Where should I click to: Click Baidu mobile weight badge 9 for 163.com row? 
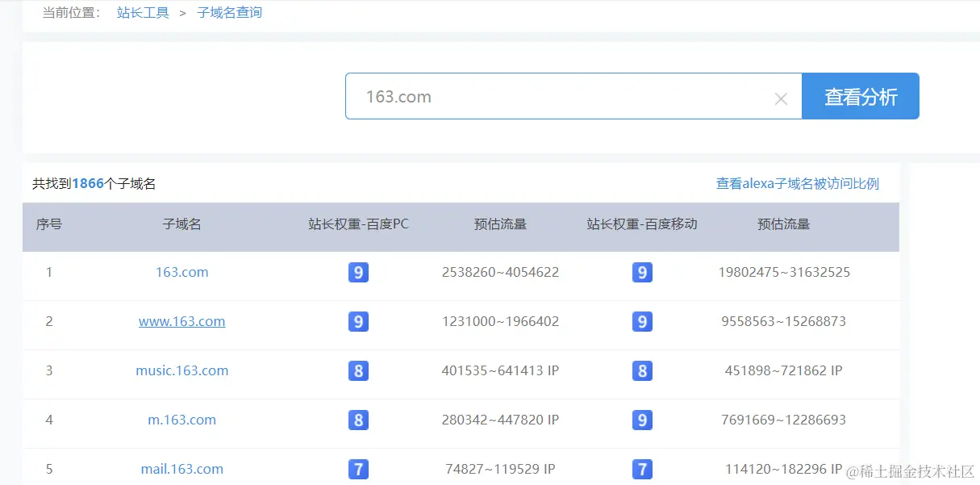tap(642, 272)
